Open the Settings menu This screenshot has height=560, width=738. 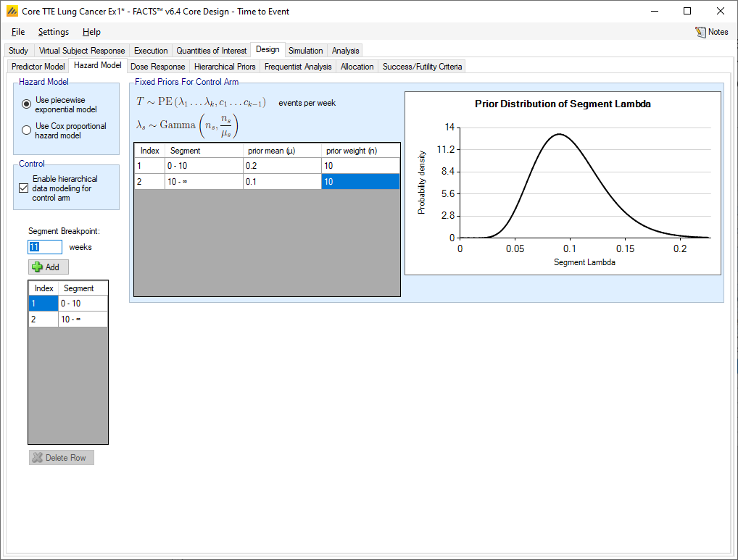coord(54,32)
